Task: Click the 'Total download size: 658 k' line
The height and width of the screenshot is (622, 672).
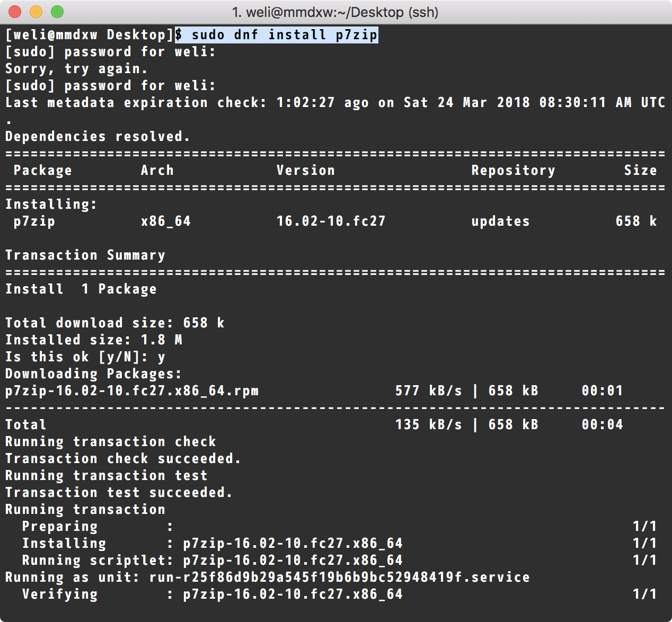Action: pos(115,323)
